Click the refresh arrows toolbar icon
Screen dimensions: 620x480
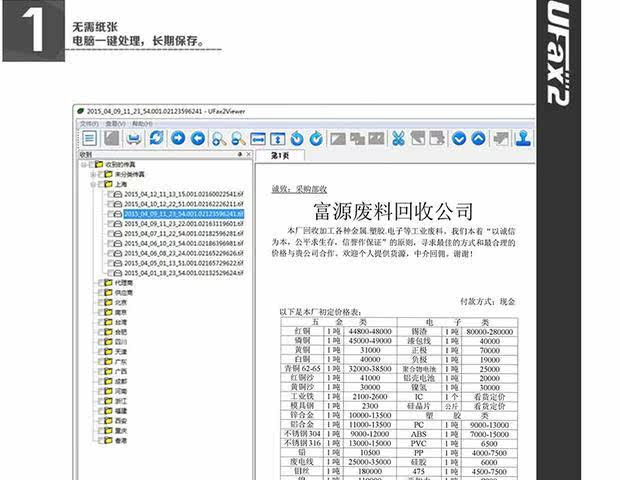click(156, 138)
